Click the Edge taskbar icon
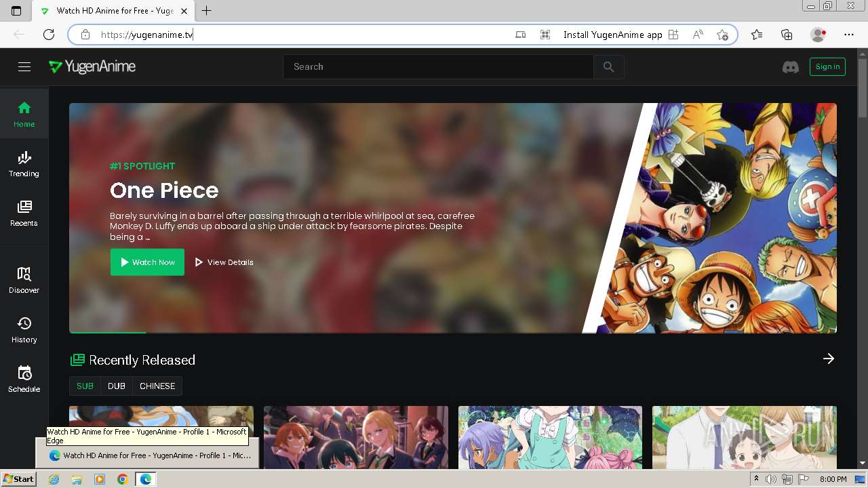868x488 pixels. (x=145, y=479)
